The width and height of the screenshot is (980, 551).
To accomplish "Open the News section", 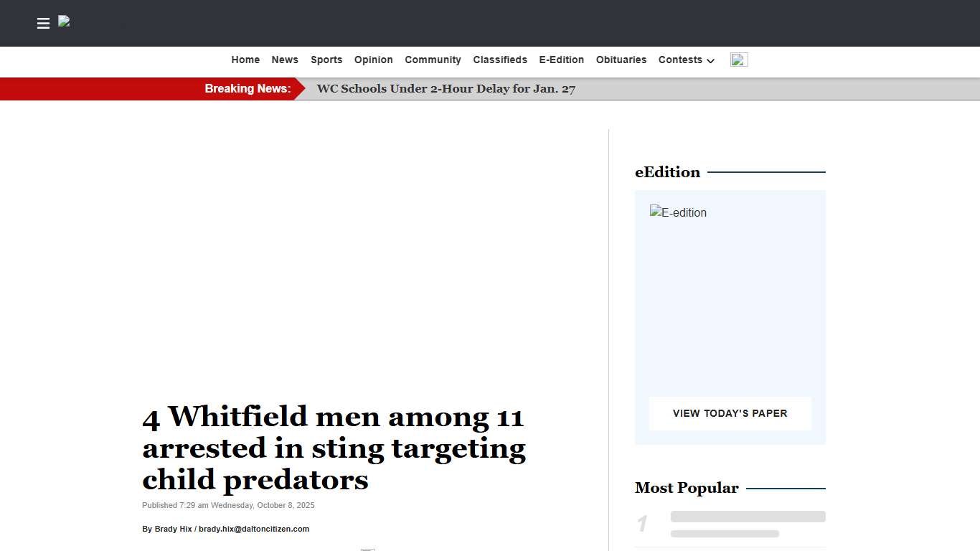I will coord(285,60).
